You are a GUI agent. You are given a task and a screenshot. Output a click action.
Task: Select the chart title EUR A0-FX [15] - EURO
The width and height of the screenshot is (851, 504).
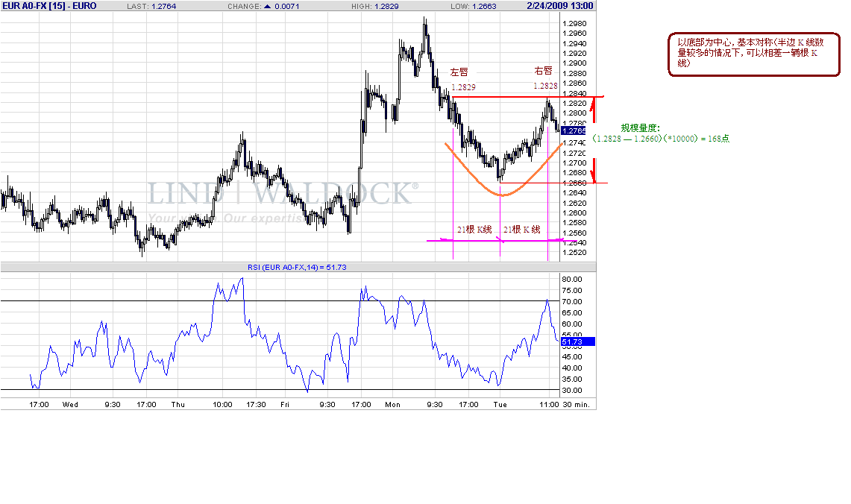(49, 6)
